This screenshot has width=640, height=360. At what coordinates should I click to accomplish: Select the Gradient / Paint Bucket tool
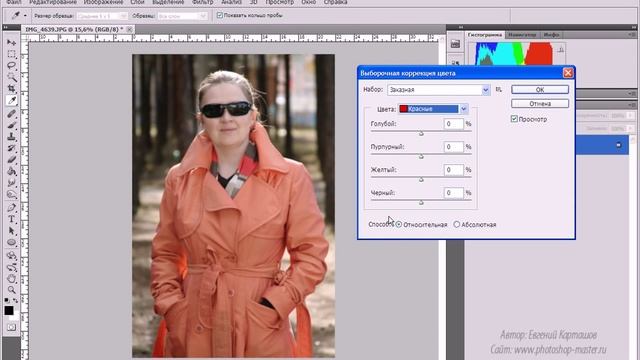click(11, 171)
